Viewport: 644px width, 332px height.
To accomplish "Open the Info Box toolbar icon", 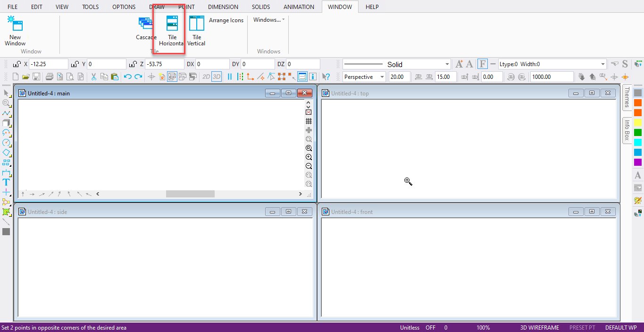I will click(x=312, y=77).
